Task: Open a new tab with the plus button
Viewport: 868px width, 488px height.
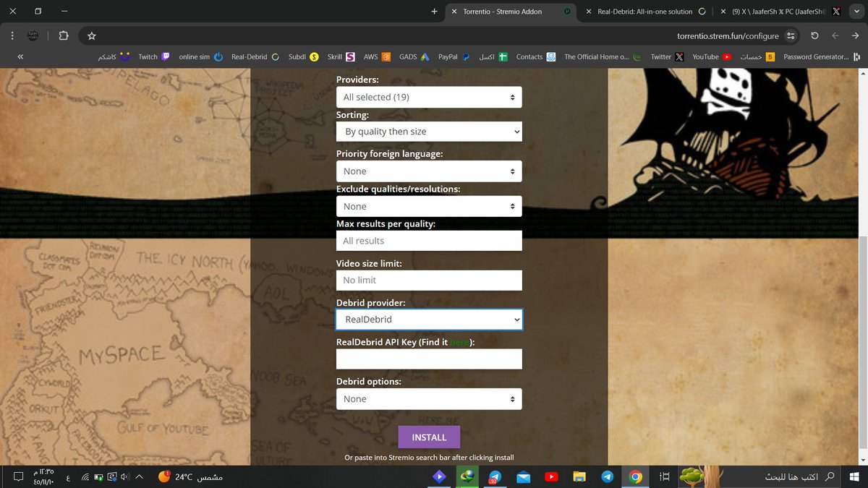Action: [434, 12]
